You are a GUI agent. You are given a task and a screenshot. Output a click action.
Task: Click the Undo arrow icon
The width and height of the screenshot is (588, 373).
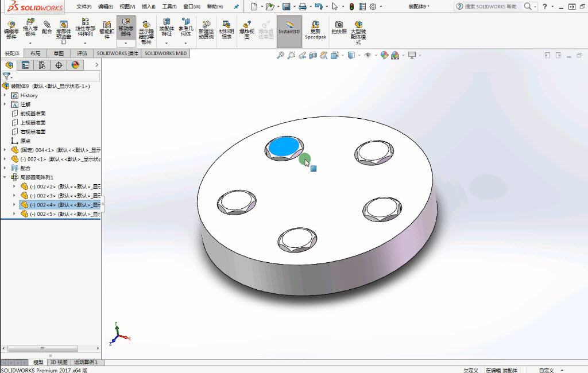click(x=319, y=6)
